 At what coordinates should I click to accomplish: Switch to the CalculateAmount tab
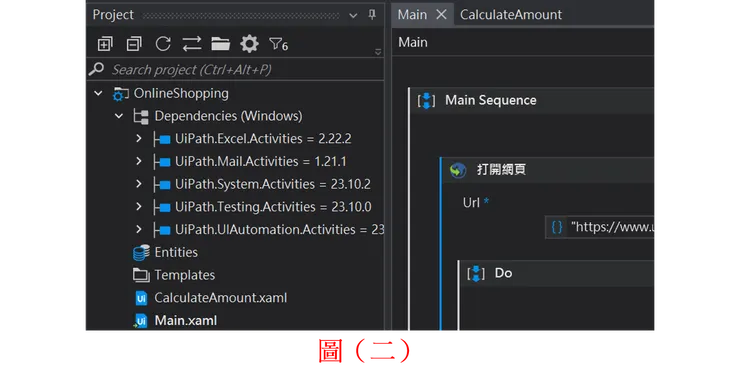pyautogui.click(x=511, y=15)
